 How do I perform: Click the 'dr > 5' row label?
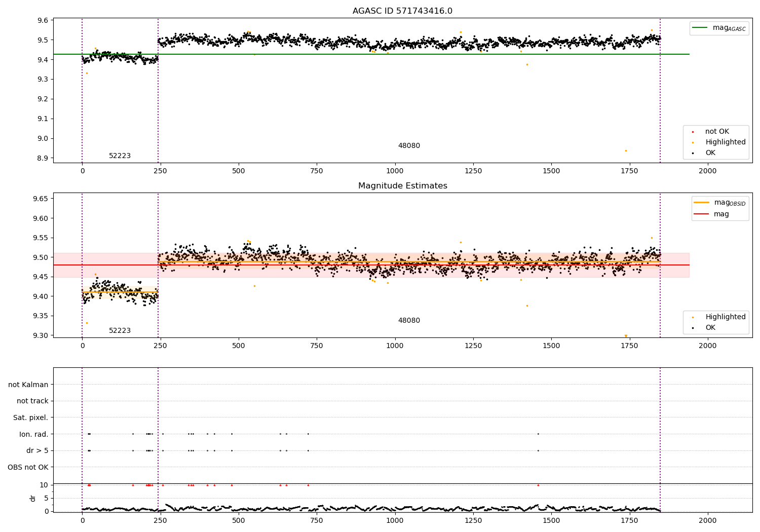pos(37,451)
